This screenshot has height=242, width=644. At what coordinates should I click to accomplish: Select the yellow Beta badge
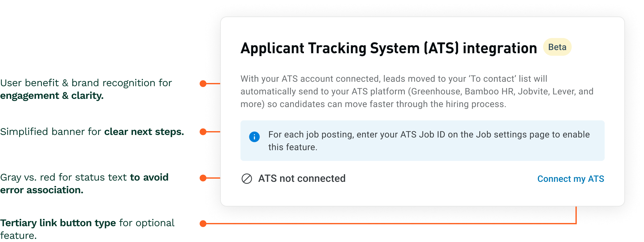tap(557, 47)
